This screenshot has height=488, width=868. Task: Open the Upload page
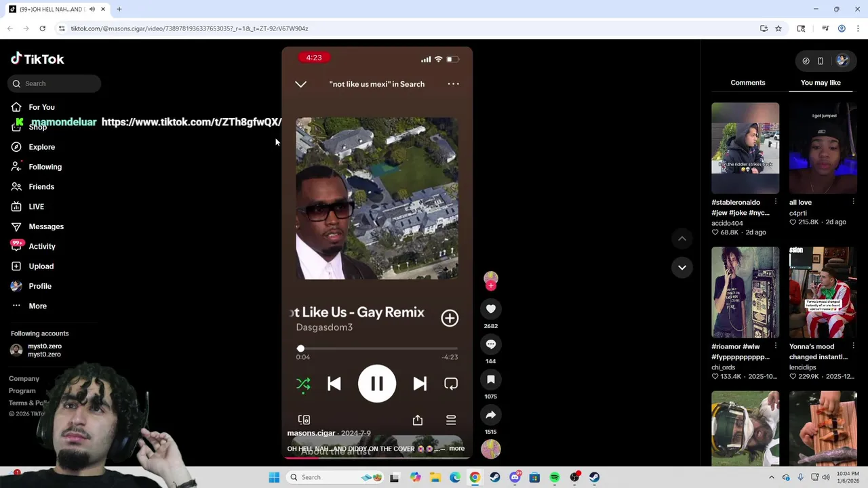click(x=41, y=266)
